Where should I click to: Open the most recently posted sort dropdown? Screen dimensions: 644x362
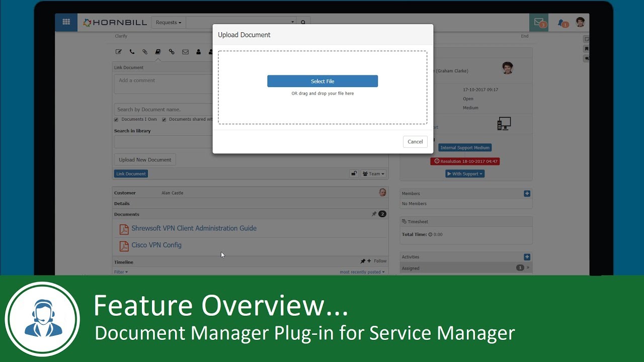[362, 272]
